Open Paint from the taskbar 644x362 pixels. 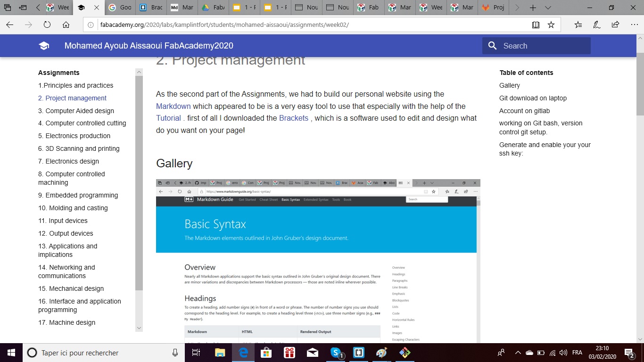tap(381, 353)
